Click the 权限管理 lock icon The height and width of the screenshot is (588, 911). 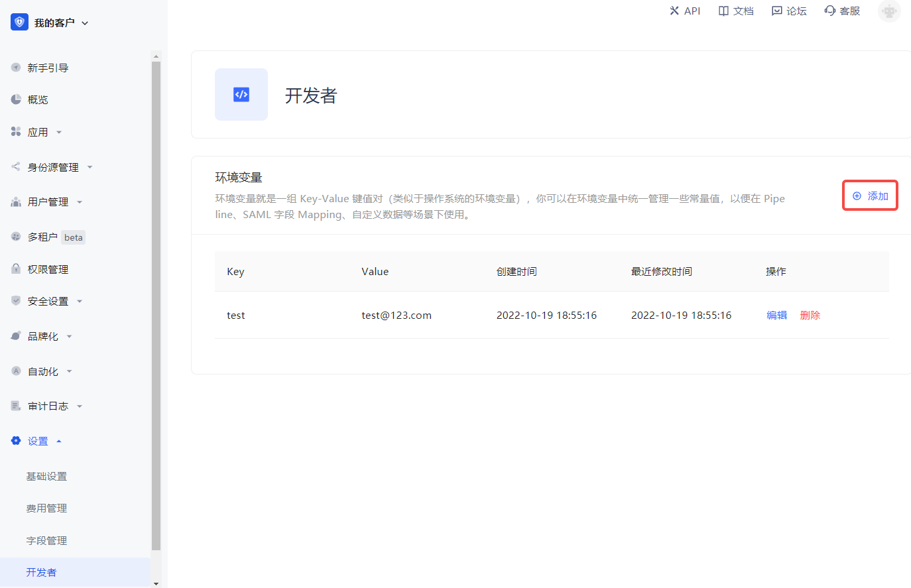pos(16,269)
